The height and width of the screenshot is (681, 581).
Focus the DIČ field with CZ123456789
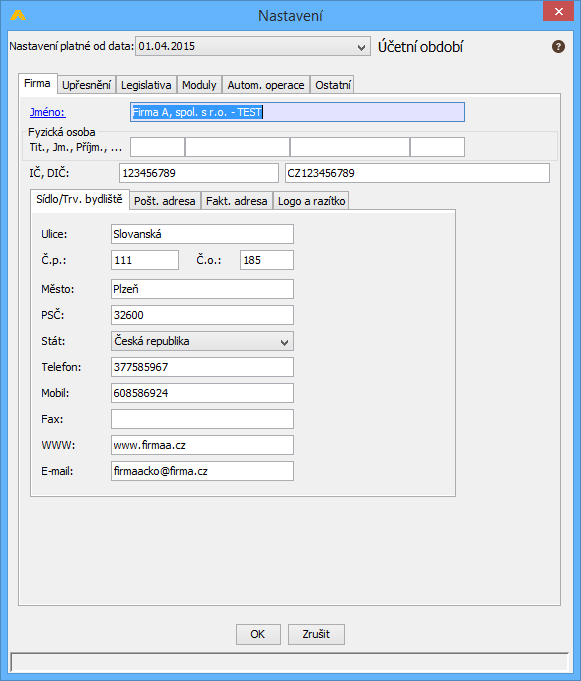tap(417, 173)
